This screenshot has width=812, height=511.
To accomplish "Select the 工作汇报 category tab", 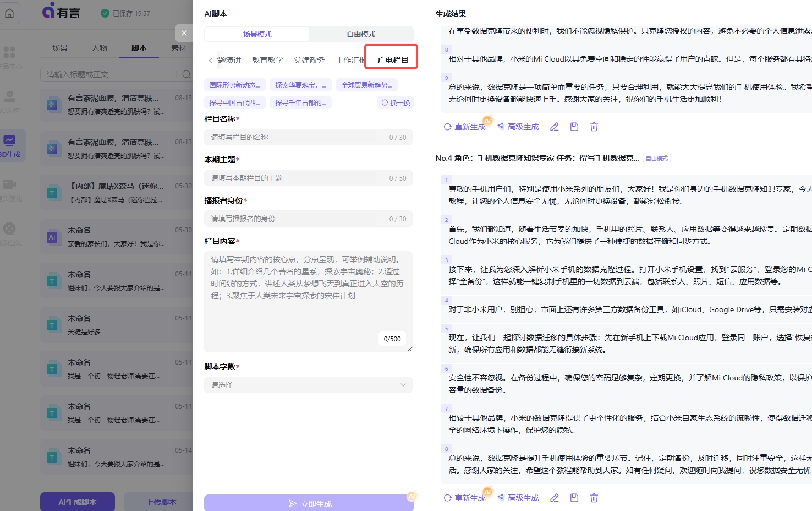I will [350, 60].
